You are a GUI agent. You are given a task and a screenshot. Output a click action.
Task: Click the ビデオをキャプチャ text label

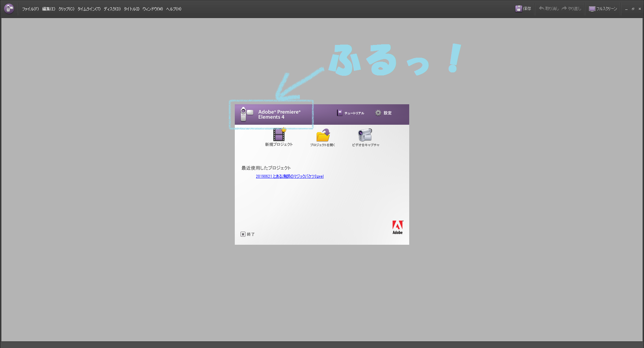[x=366, y=145]
